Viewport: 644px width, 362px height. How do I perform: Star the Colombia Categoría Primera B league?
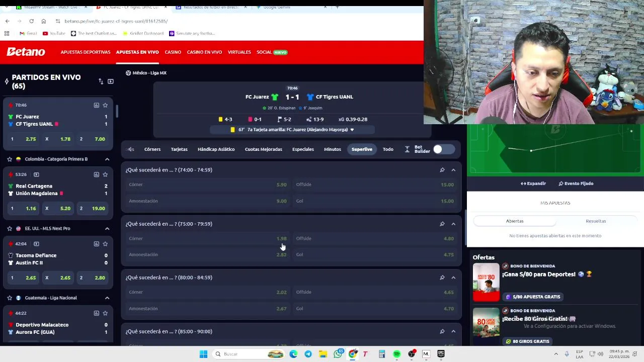tap(10, 159)
